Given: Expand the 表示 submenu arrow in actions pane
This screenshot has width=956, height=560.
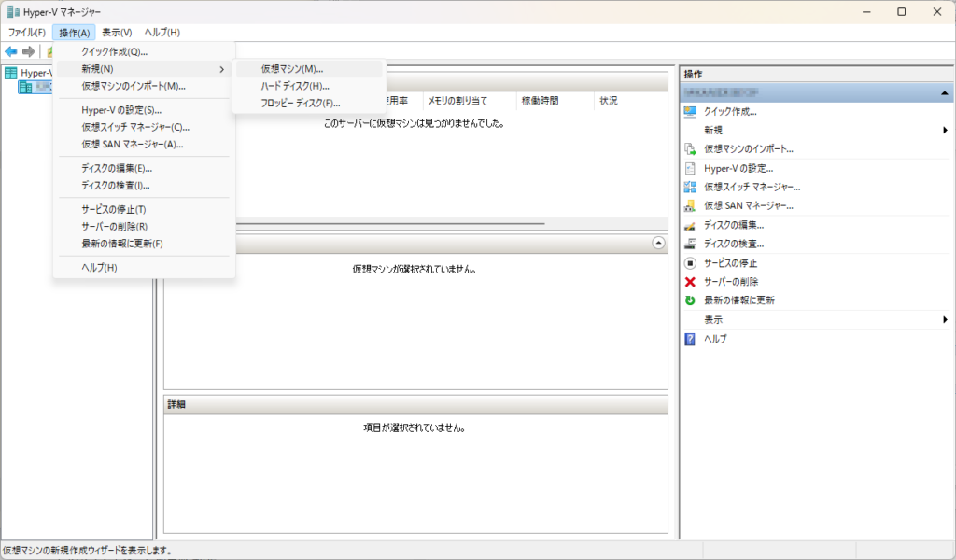Looking at the screenshot, I should [946, 320].
